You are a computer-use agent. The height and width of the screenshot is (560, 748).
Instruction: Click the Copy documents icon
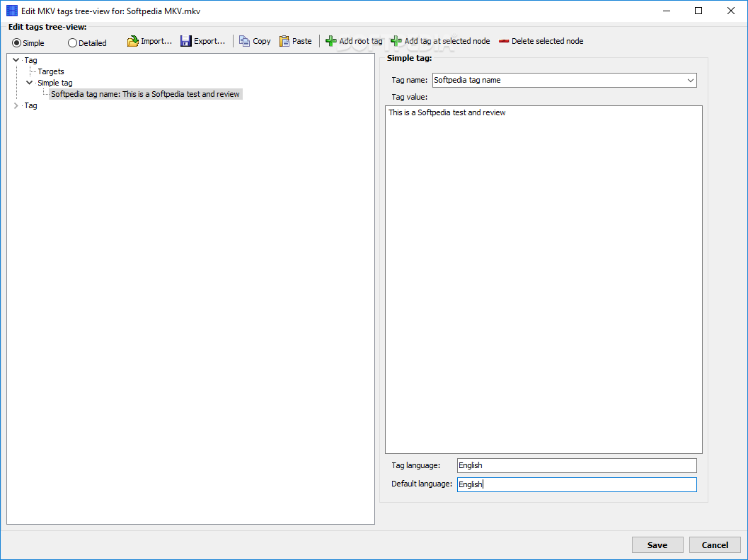[x=244, y=41]
